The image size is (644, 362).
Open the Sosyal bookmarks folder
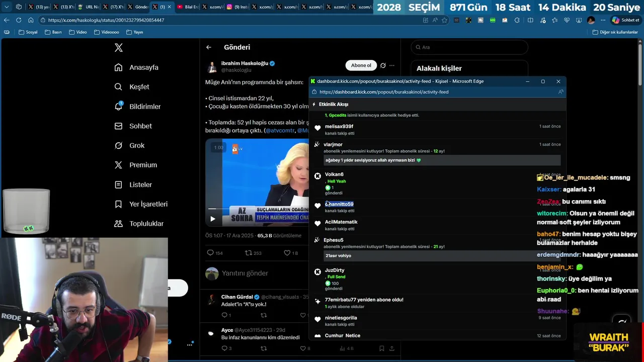28,32
